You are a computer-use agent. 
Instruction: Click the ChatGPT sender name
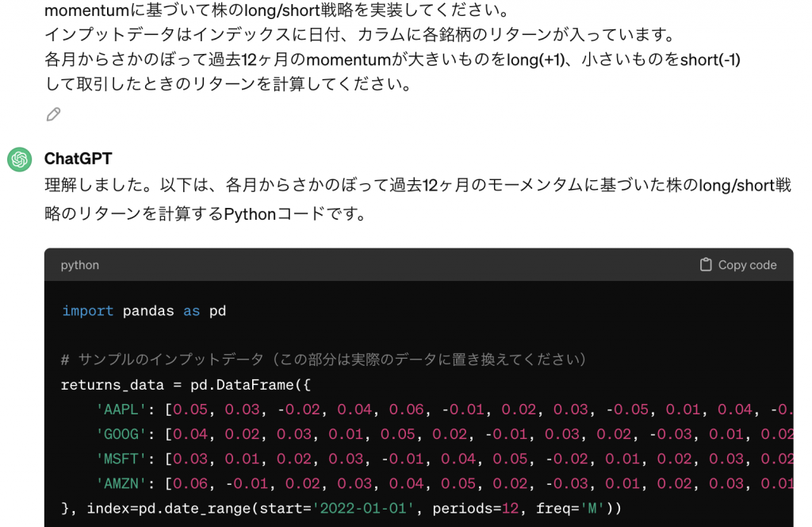[x=79, y=159]
